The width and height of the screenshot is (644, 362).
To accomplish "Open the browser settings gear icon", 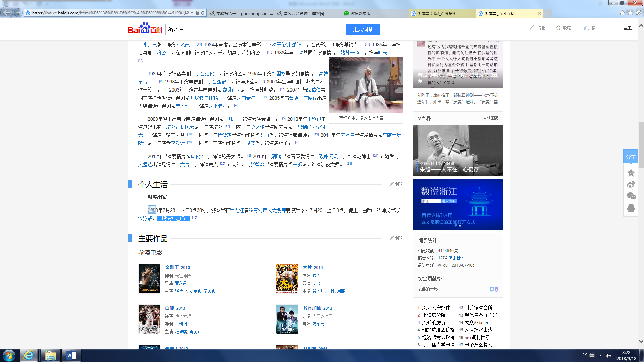I will 639,13.
